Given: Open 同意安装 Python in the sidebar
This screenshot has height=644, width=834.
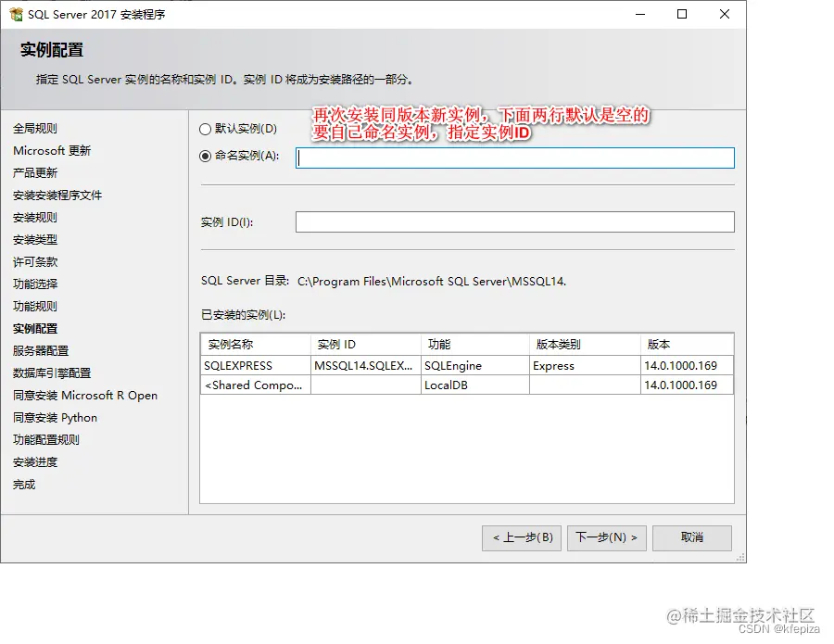Looking at the screenshot, I should (x=52, y=417).
